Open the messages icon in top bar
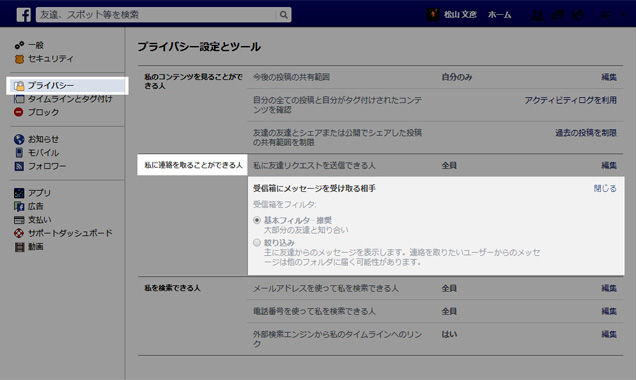This screenshot has width=636, height=380. 558,15
